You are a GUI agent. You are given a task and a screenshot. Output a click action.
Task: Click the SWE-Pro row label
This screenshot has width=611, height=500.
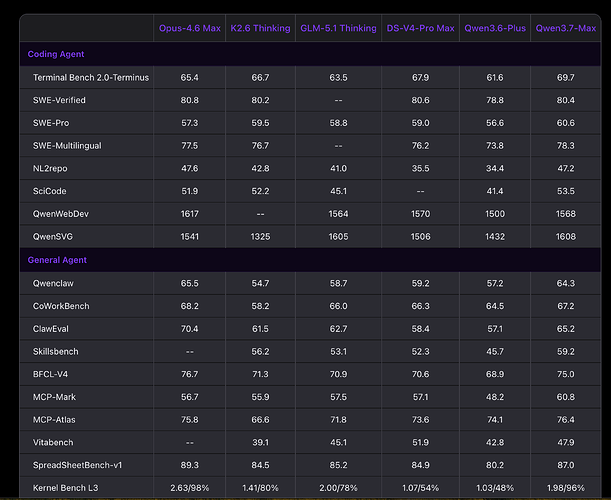click(x=51, y=123)
